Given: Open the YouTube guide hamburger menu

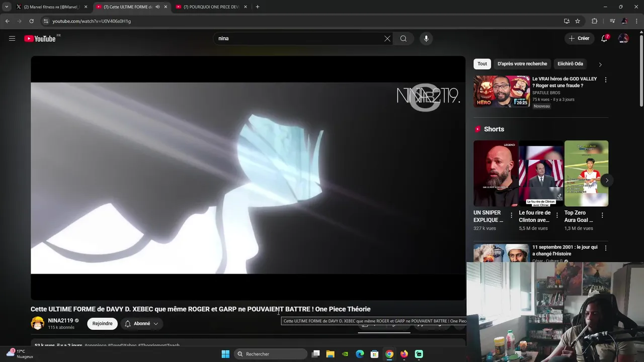Looking at the screenshot, I should click(12, 38).
